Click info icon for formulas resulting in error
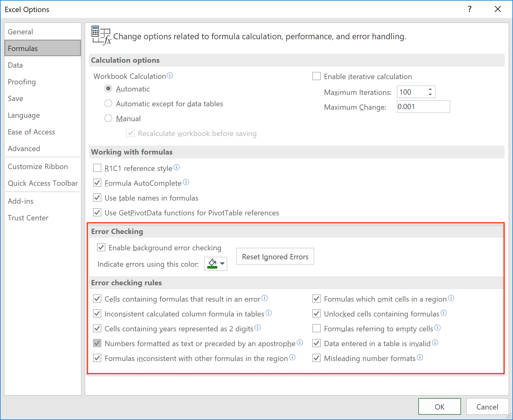The height and width of the screenshot is (420, 513). pos(265,298)
